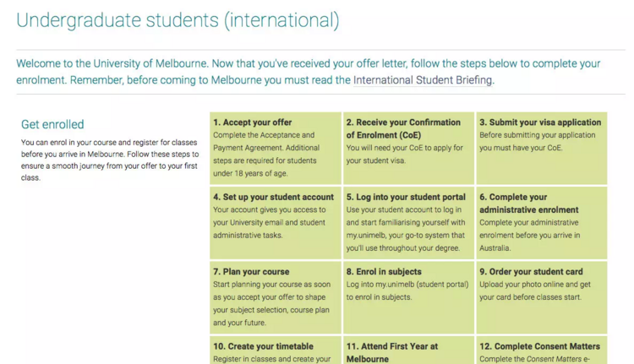Open step 1 'Accept your offer' heading
This screenshot has height=364, width=634.
[x=252, y=122]
